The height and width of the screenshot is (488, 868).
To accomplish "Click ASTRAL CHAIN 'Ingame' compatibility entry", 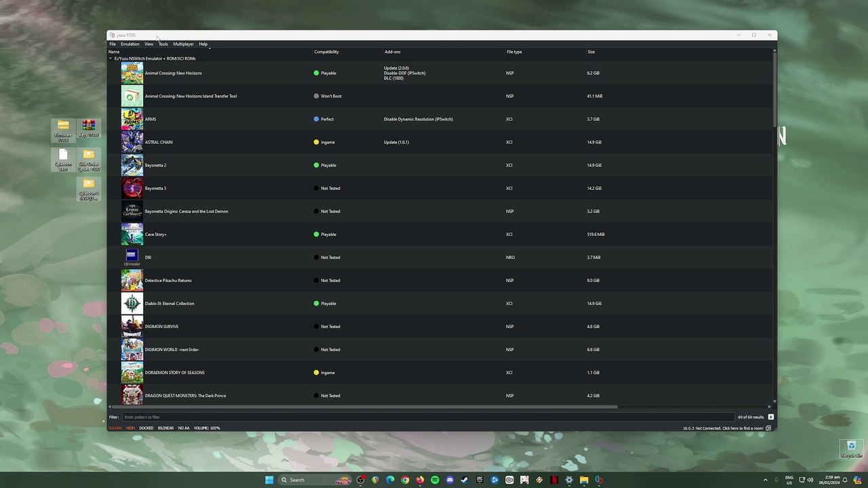I will pos(325,142).
